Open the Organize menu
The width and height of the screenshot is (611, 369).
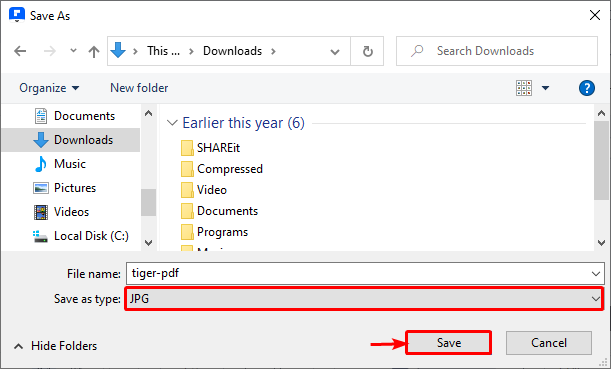click(x=49, y=88)
